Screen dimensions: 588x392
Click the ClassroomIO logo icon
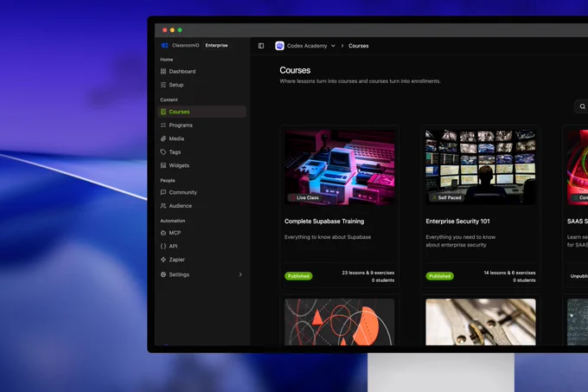[x=164, y=45]
